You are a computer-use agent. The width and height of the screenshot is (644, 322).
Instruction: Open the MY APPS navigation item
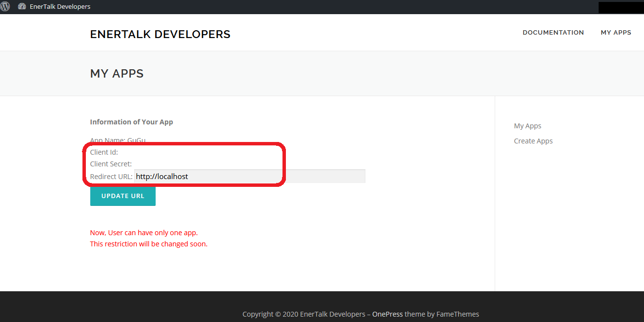point(616,33)
